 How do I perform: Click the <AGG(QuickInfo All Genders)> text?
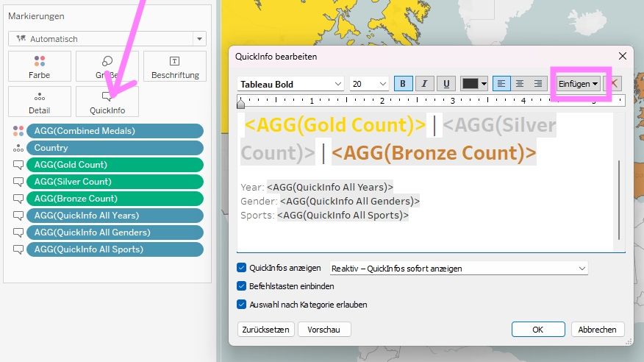tap(350, 202)
